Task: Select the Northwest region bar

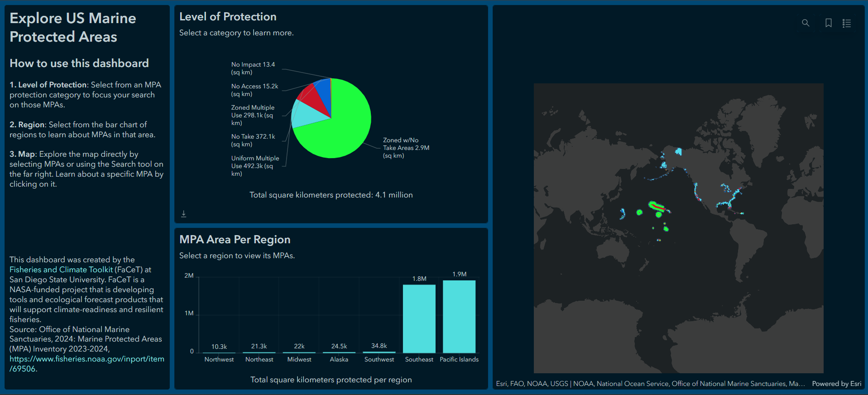Action: [x=219, y=352]
